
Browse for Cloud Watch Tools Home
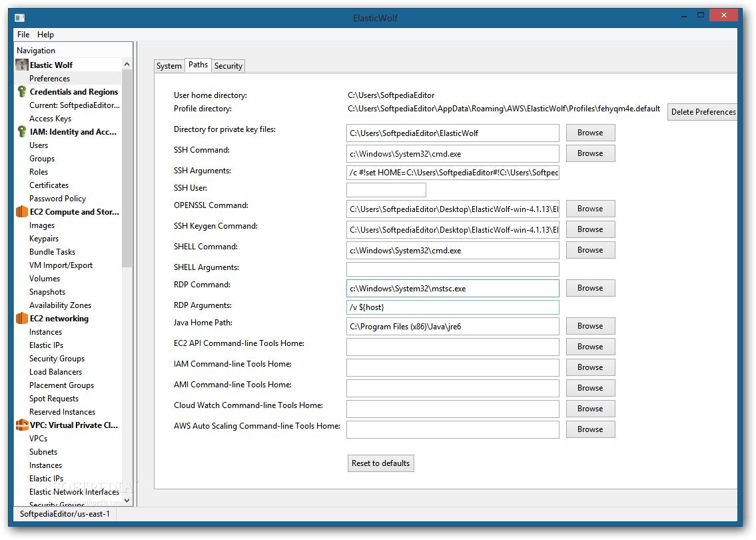[x=590, y=409]
